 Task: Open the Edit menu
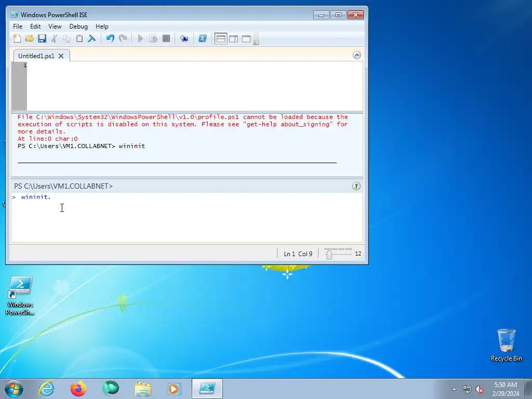pyautogui.click(x=35, y=26)
